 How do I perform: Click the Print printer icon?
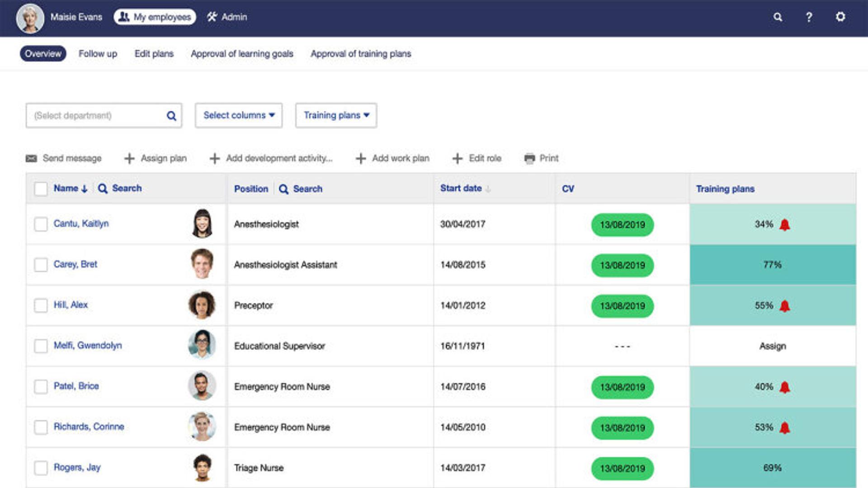pos(529,159)
